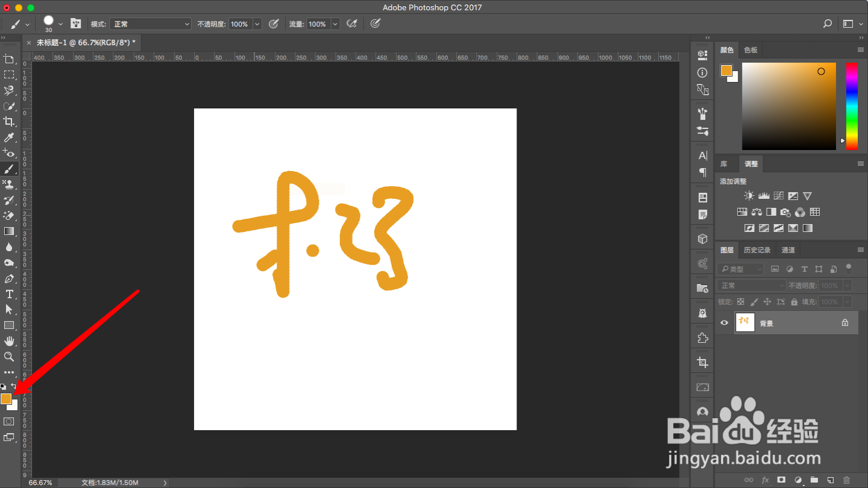Add a Photo Filter adjustment
This screenshot has height=488, width=868.
(785, 212)
